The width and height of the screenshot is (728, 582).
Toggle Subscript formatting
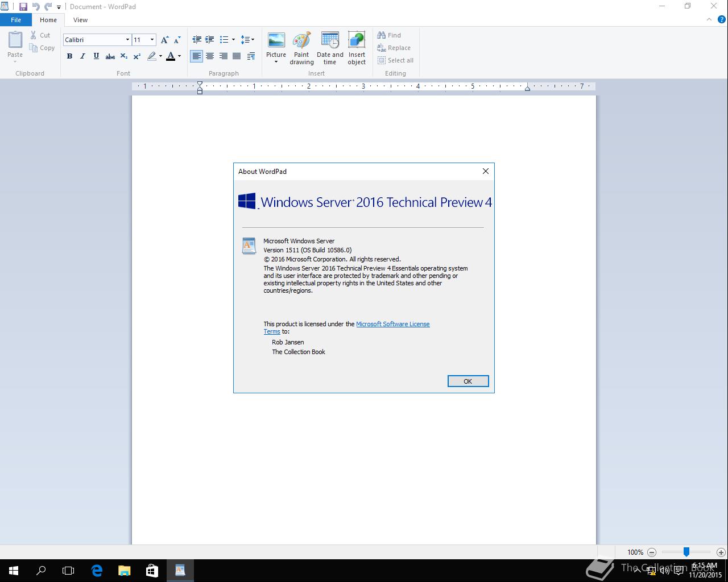123,56
